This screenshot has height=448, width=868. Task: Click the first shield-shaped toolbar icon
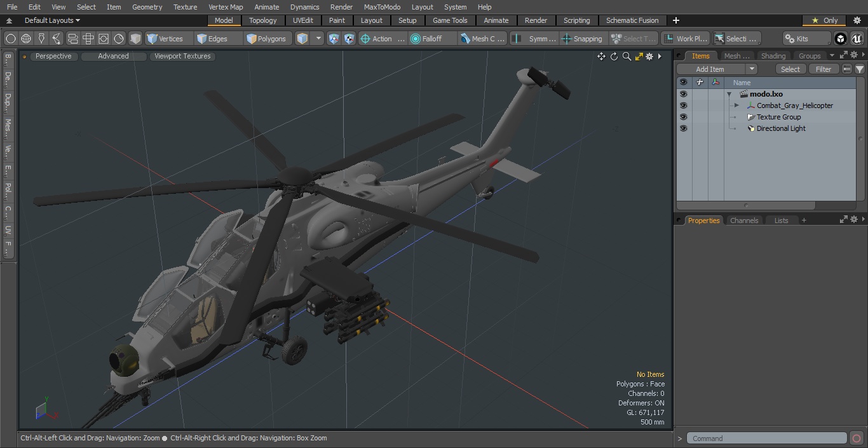point(334,39)
